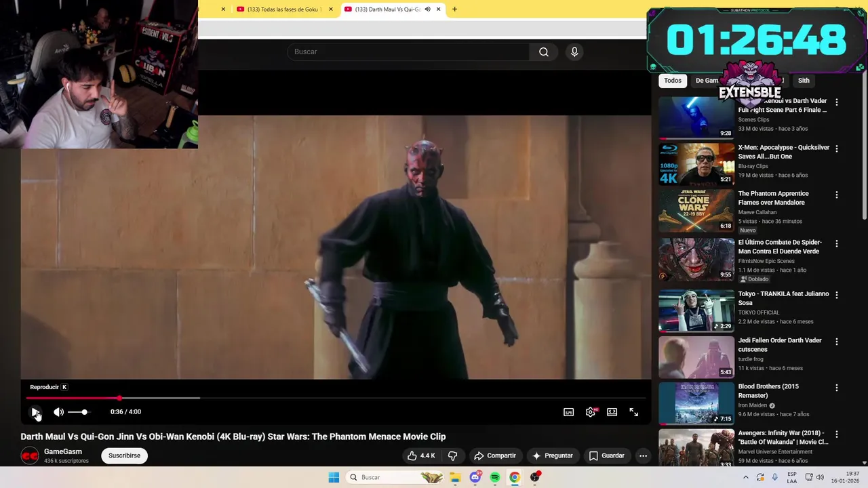Image resolution: width=868 pixels, height=488 pixels.
Task: Close the Todas las fases de Goku tab
Action: click(331, 9)
